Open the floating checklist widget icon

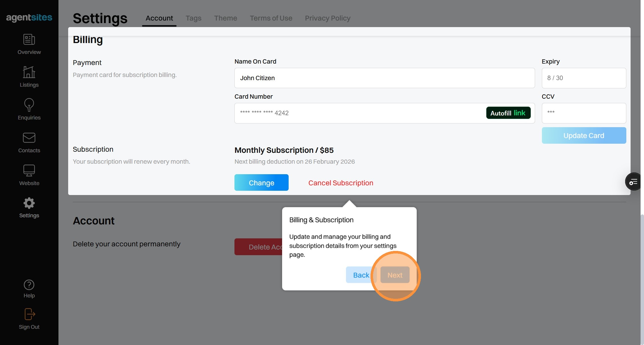pyautogui.click(x=634, y=182)
